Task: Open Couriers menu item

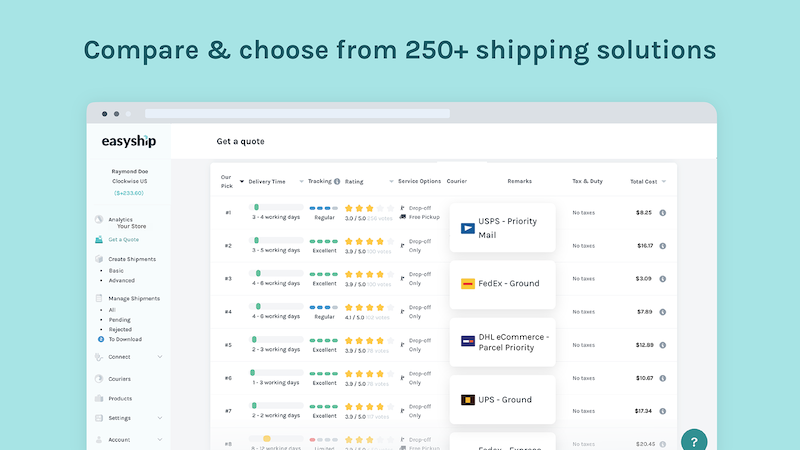Action: [x=119, y=379]
